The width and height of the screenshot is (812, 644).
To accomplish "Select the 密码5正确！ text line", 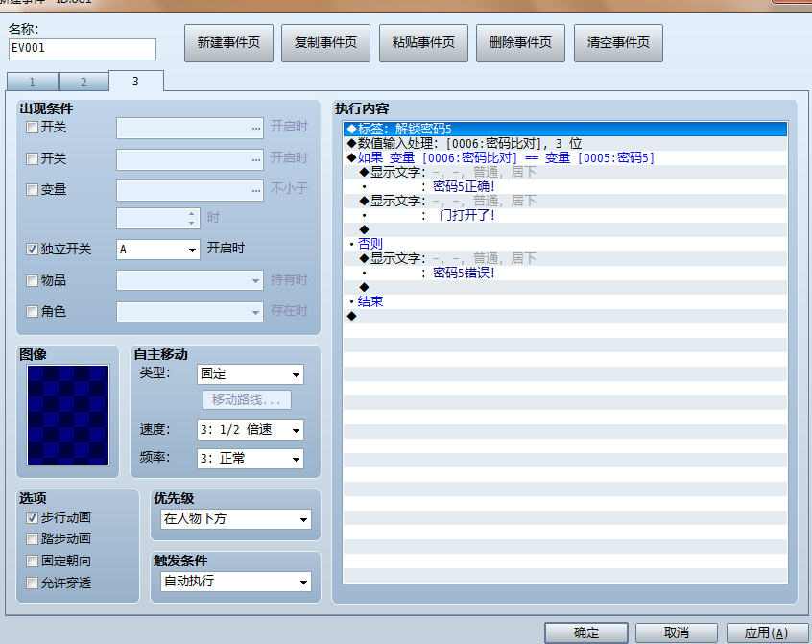I will click(565, 186).
